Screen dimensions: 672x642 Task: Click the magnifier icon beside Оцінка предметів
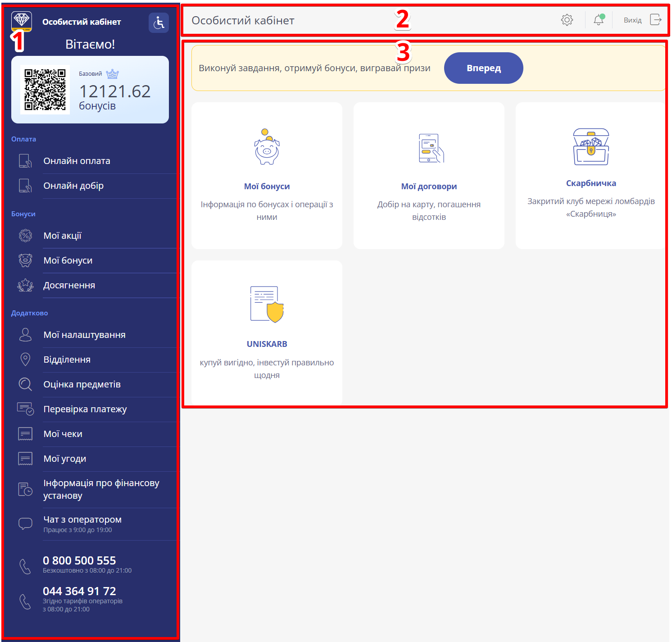point(25,384)
